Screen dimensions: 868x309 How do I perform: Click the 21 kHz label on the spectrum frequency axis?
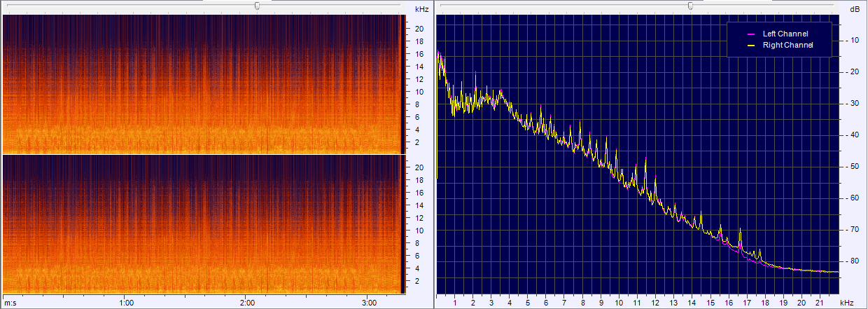(x=820, y=303)
